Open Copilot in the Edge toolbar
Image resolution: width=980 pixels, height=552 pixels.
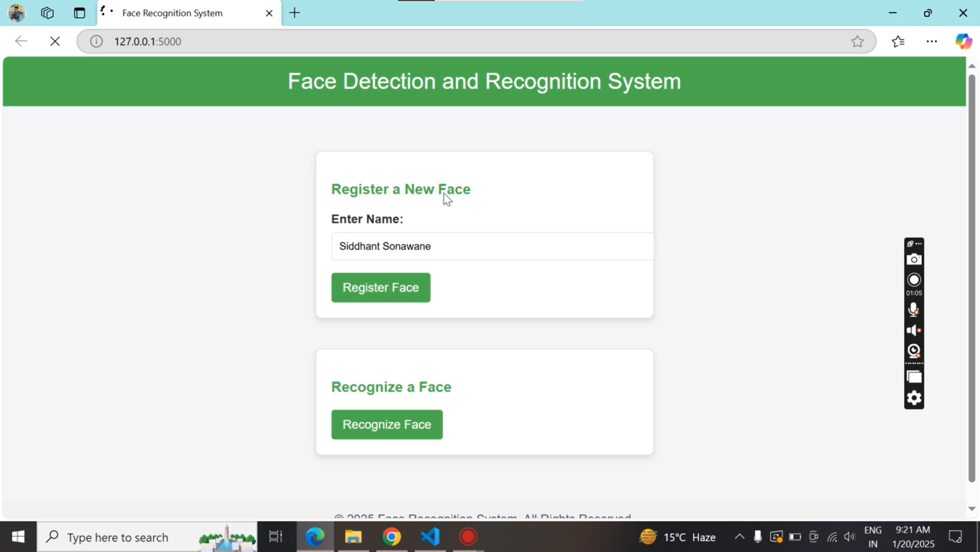click(963, 41)
